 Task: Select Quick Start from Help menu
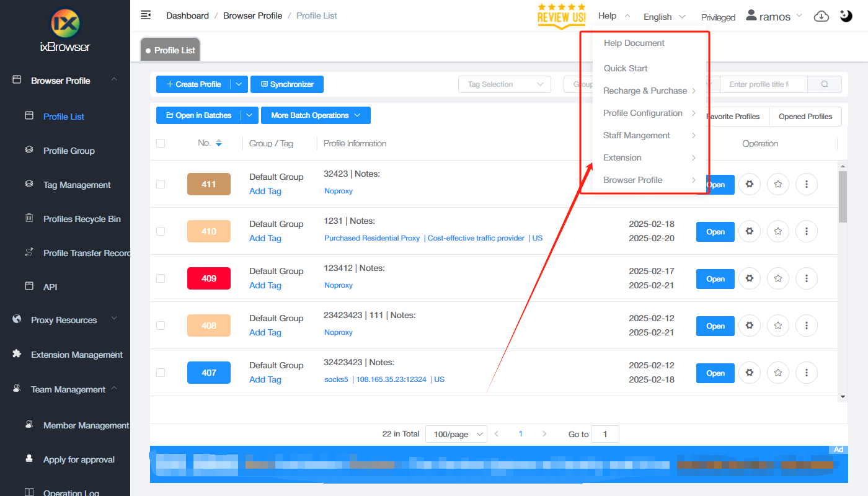coord(626,68)
